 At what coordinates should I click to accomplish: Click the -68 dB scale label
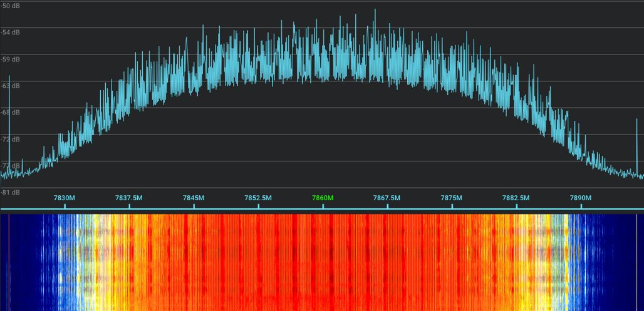click(x=10, y=113)
